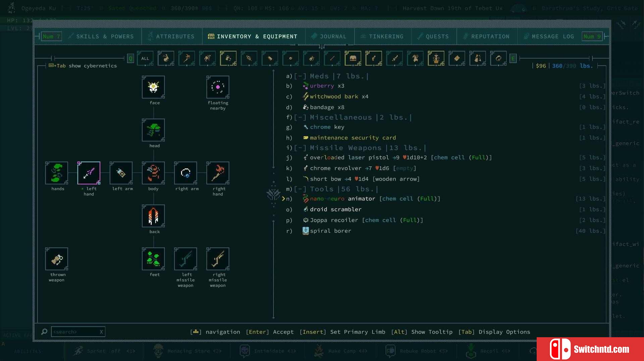
Task: Select the right missile weapon slot
Action: [x=218, y=258]
